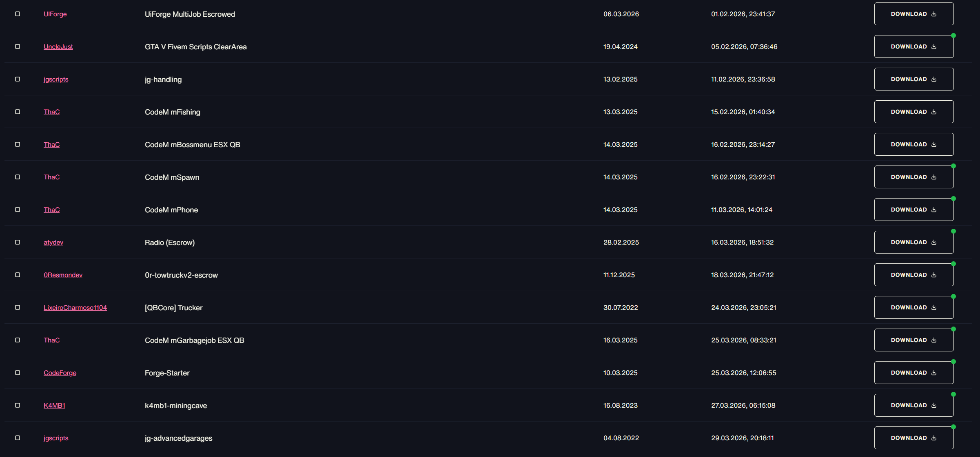
Task: Download CodeM mGarbagejob ESX QB
Action: [914, 340]
